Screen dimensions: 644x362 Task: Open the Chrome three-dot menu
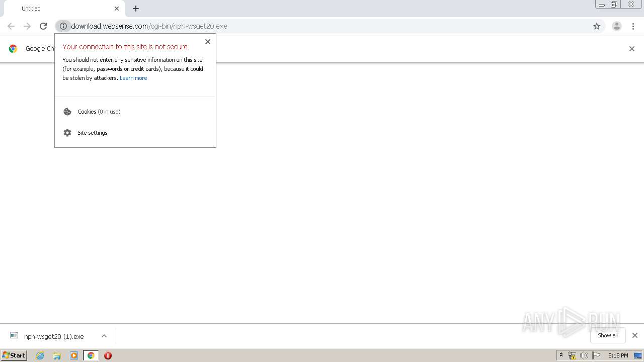click(633, 26)
